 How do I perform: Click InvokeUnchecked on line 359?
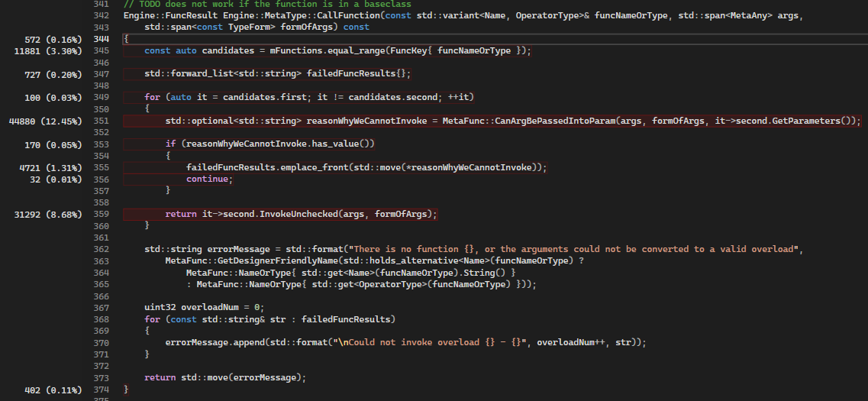(301, 215)
